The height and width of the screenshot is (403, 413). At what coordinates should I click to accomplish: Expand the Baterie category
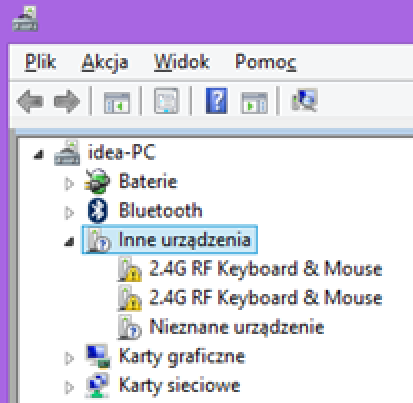69,184
